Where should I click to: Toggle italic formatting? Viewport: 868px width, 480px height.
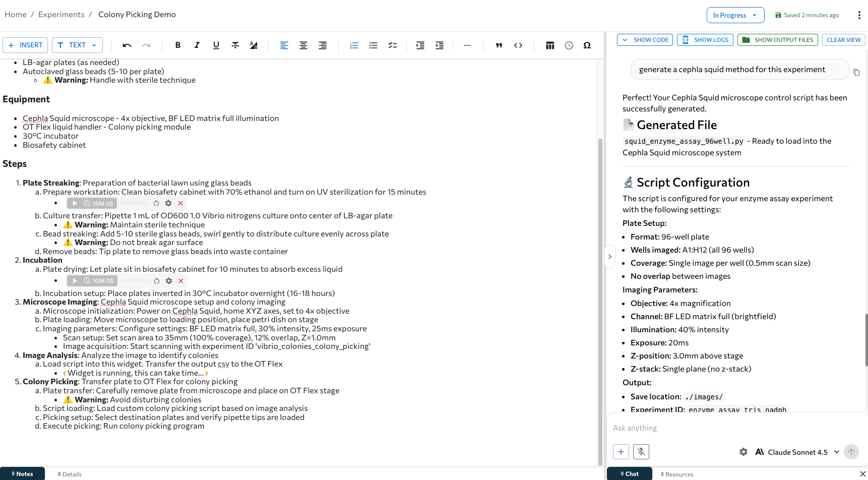pos(197,45)
